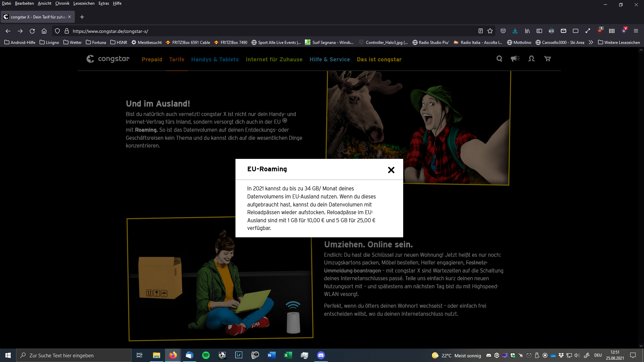Open the notification center icon
Screen dimensions: 644x362
click(x=633, y=355)
